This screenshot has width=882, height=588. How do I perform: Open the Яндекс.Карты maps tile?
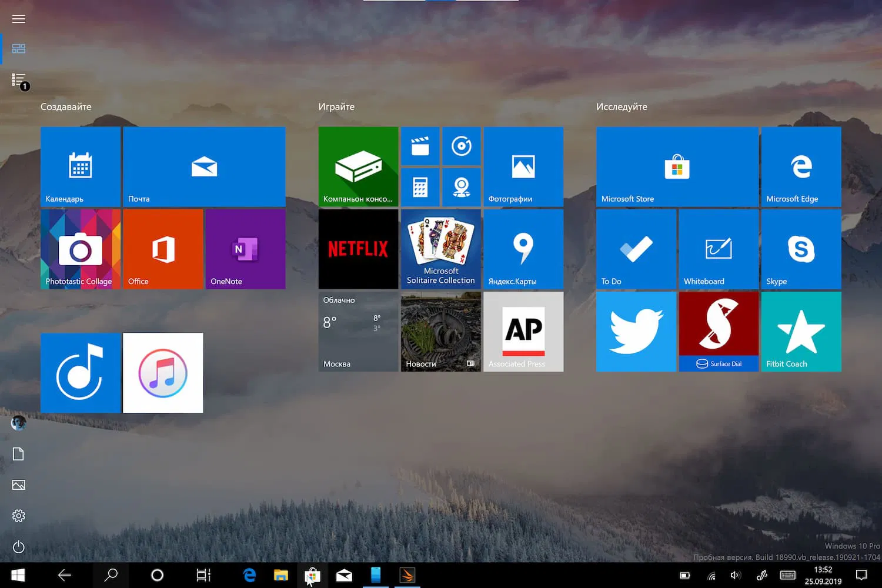[x=523, y=249]
